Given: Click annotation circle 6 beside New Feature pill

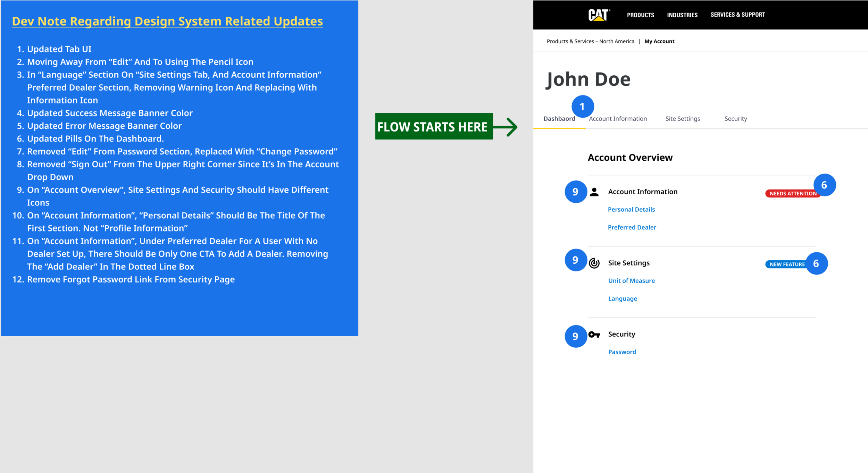Looking at the screenshot, I should (x=817, y=263).
